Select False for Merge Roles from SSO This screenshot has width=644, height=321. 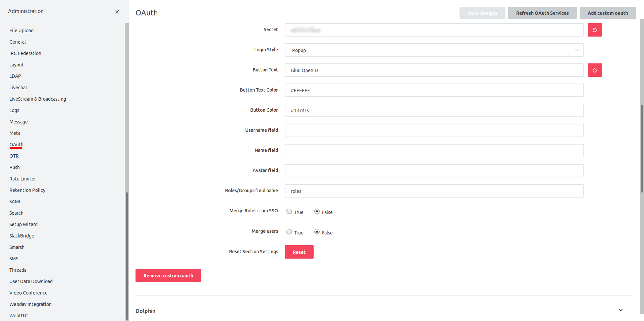click(x=317, y=212)
